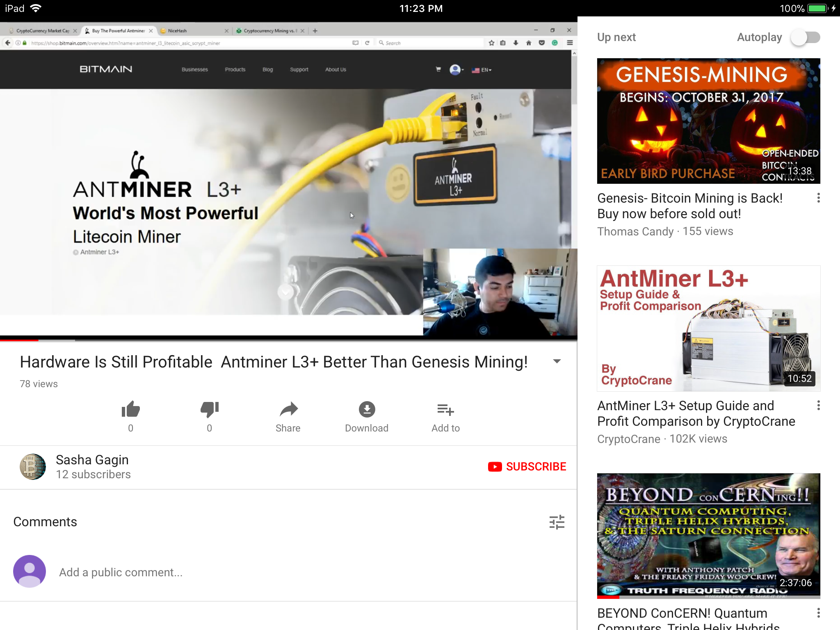Play Genesis-Mining thumbnail video

pos(709,121)
